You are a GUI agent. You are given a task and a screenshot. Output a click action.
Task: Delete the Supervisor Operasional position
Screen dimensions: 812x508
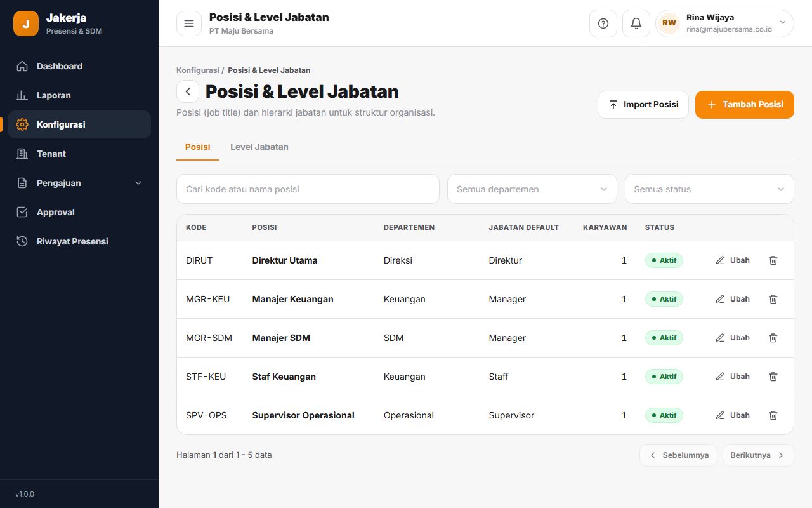773,415
